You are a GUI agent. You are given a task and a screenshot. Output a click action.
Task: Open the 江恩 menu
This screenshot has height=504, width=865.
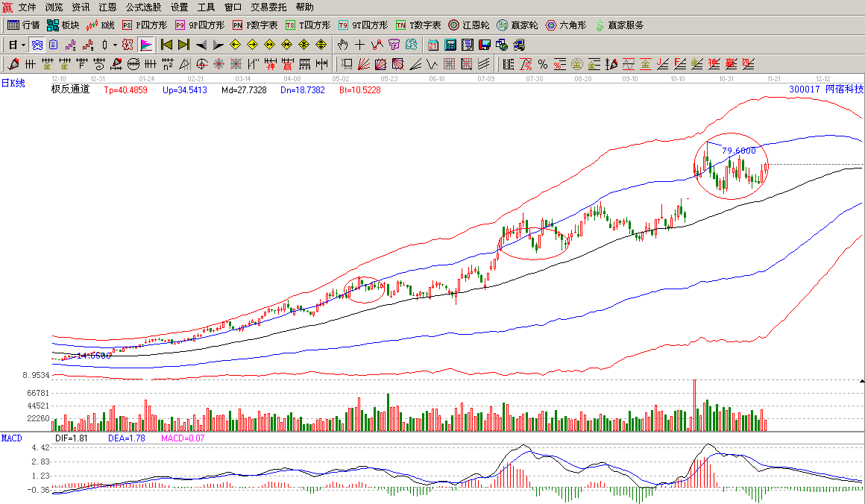click(x=107, y=7)
